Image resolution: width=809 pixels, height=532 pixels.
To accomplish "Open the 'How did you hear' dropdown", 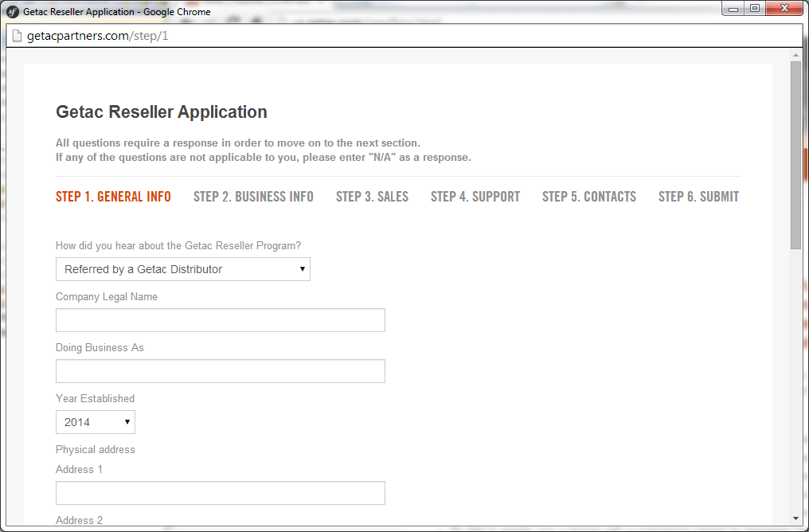I will click(x=182, y=269).
